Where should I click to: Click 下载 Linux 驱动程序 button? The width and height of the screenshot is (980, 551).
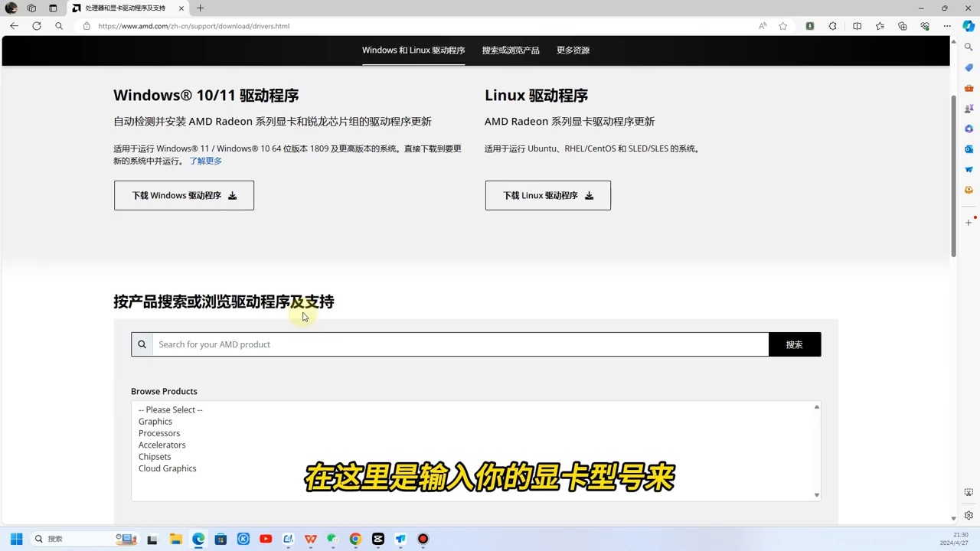[x=548, y=195]
